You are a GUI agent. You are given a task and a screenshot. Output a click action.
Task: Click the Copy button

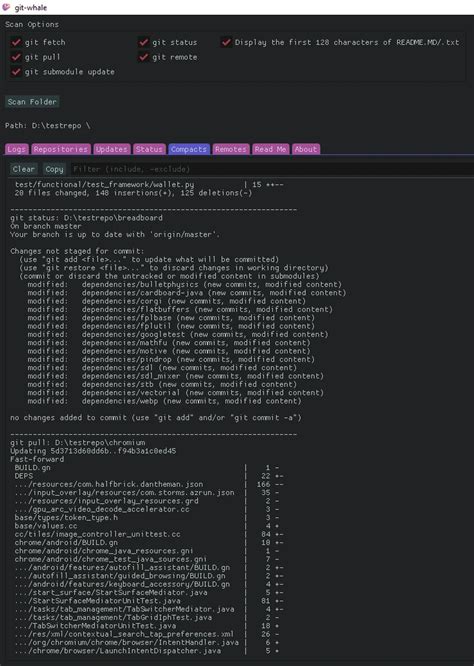click(x=54, y=169)
